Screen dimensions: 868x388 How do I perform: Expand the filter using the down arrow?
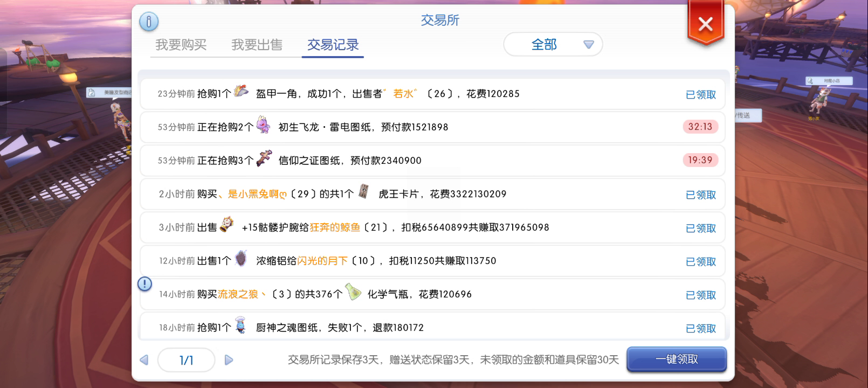(x=588, y=45)
